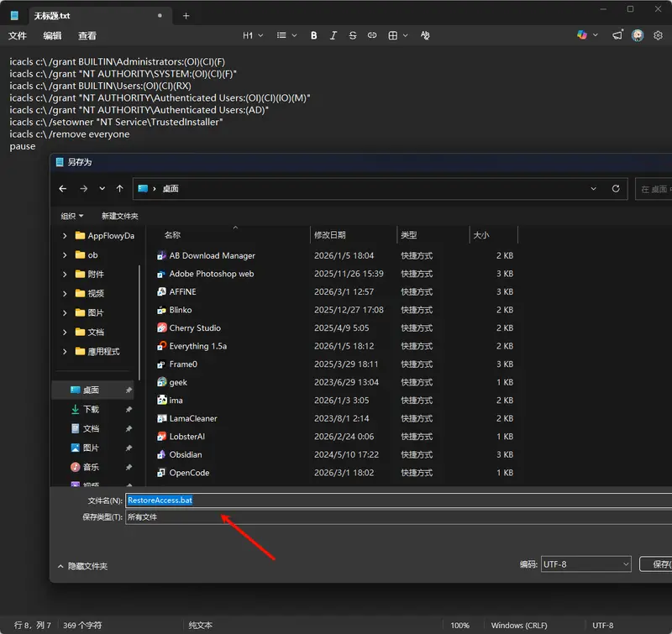Collapse folders via 隐藏文件夹 toggle
This screenshot has width=672, height=634.
click(82, 566)
